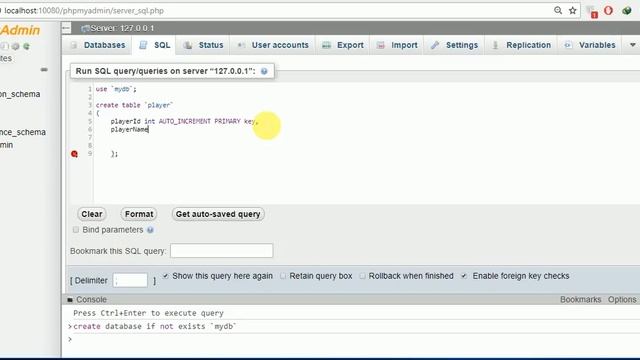The width and height of the screenshot is (640, 360).
Task: Click the browser zoom magnifier icon
Action: click(x=558, y=11)
